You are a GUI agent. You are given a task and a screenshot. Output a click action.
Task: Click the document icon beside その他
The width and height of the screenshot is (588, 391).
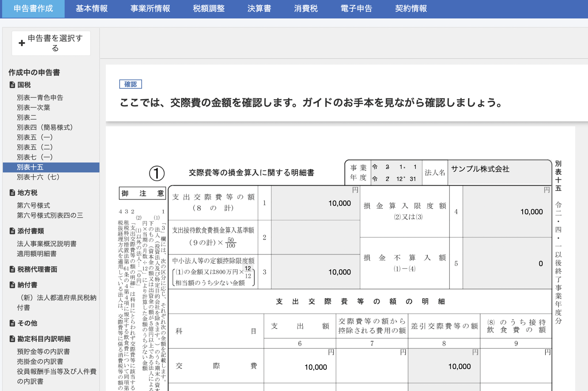12,323
